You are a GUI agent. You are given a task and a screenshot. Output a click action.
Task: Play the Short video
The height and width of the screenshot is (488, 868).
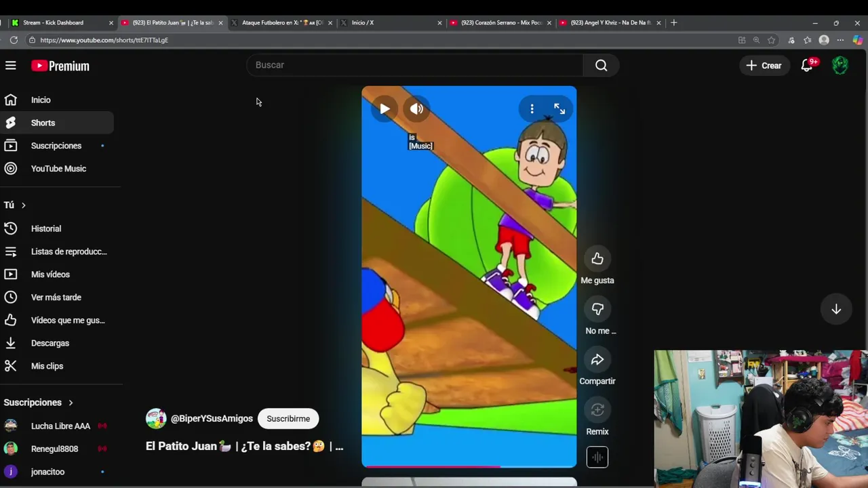384,108
